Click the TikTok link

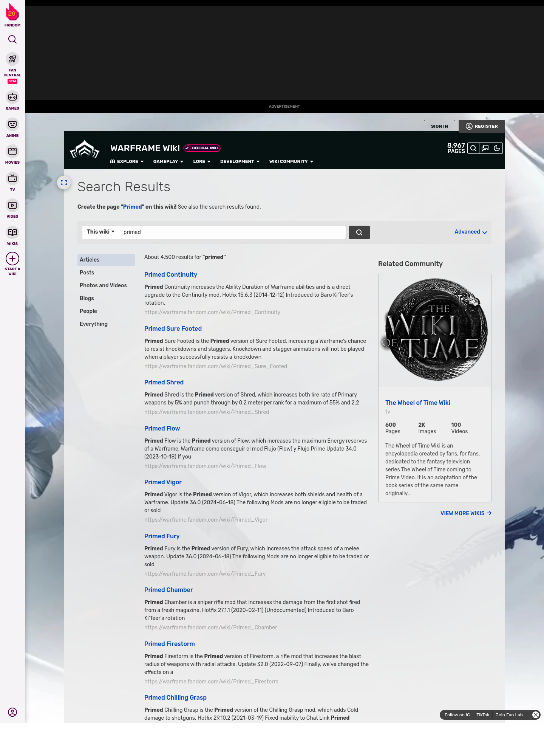coord(483,715)
